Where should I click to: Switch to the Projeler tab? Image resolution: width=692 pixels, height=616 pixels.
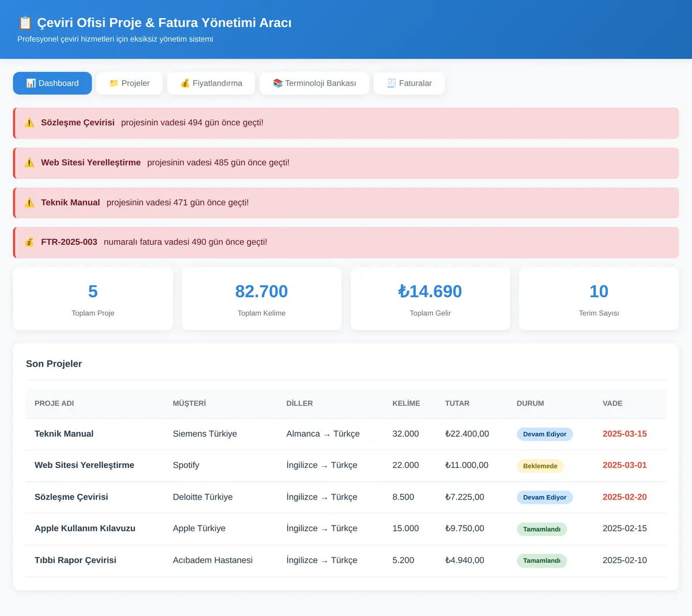(129, 83)
